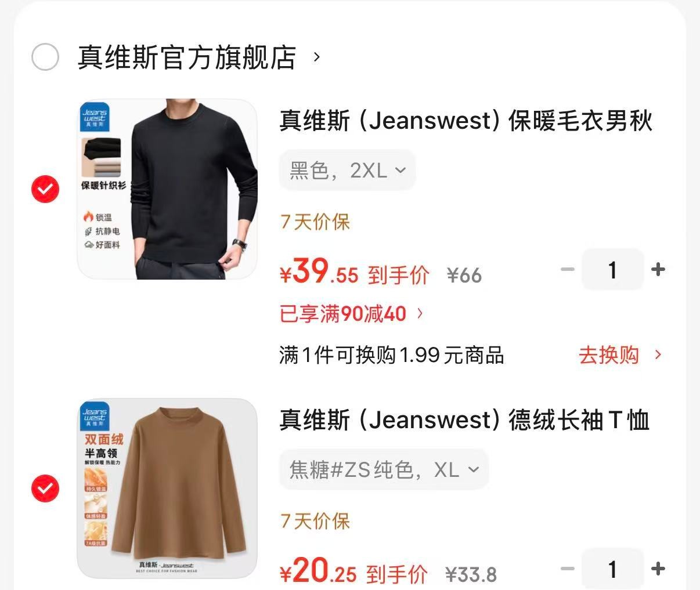Open the 真维斯官方旗舰店 store page arrow
The width and height of the screenshot is (700, 590).
[316, 57]
